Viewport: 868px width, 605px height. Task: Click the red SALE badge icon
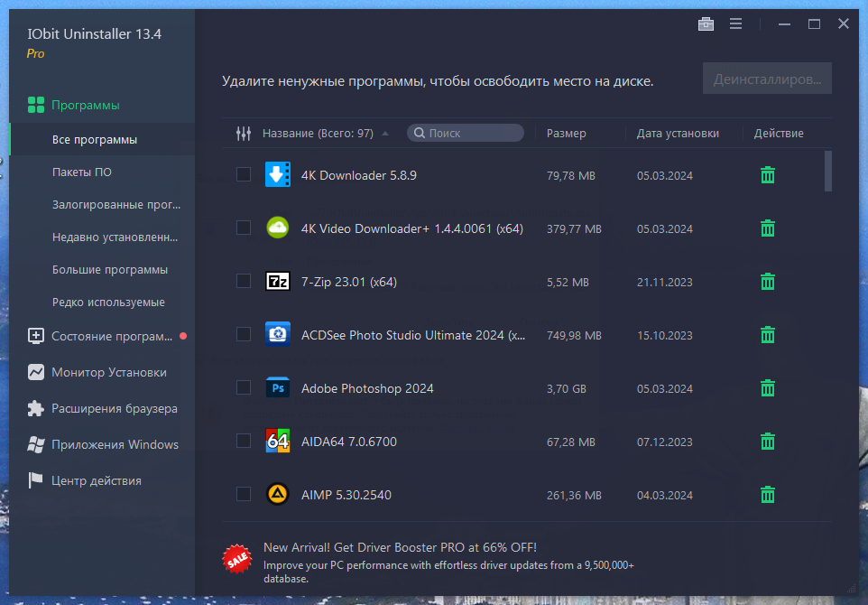[x=237, y=559]
